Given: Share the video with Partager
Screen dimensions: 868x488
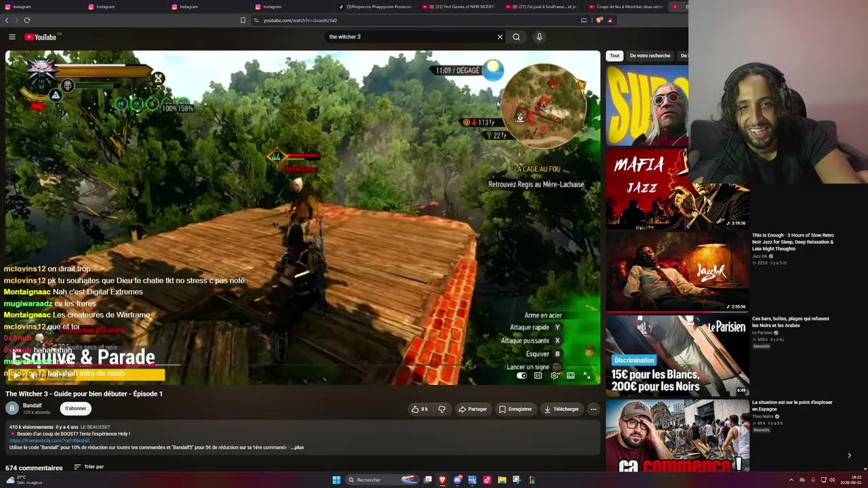Looking at the screenshot, I should click(x=473, y=409).
